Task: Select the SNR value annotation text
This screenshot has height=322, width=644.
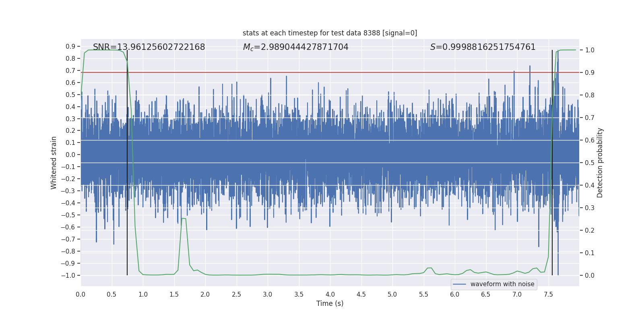Action: [149, 47]
